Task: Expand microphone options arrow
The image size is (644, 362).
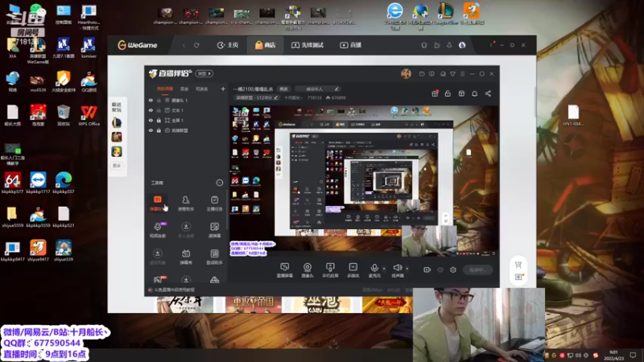Action: click(384, 269)
